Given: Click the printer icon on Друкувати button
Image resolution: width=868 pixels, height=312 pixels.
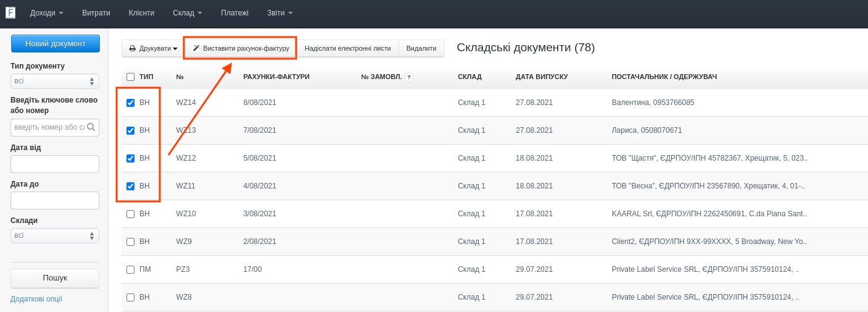Looking at the screenshot, I should click(x=132, y=48).
